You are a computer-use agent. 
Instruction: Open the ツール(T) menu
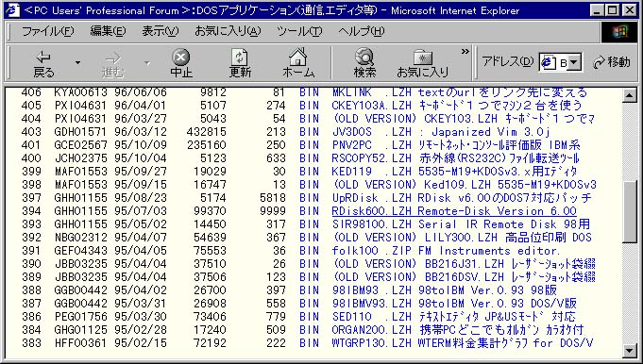299,31
